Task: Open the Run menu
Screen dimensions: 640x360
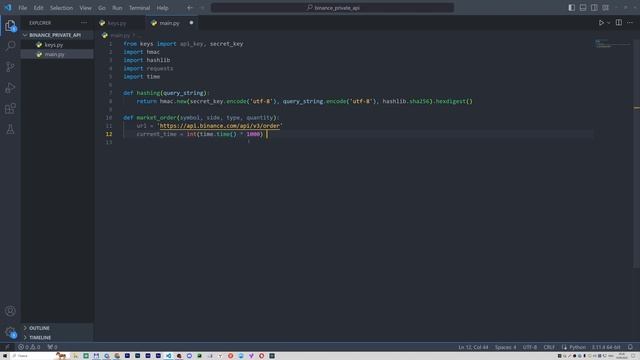Action: click(x=117, y=8)
